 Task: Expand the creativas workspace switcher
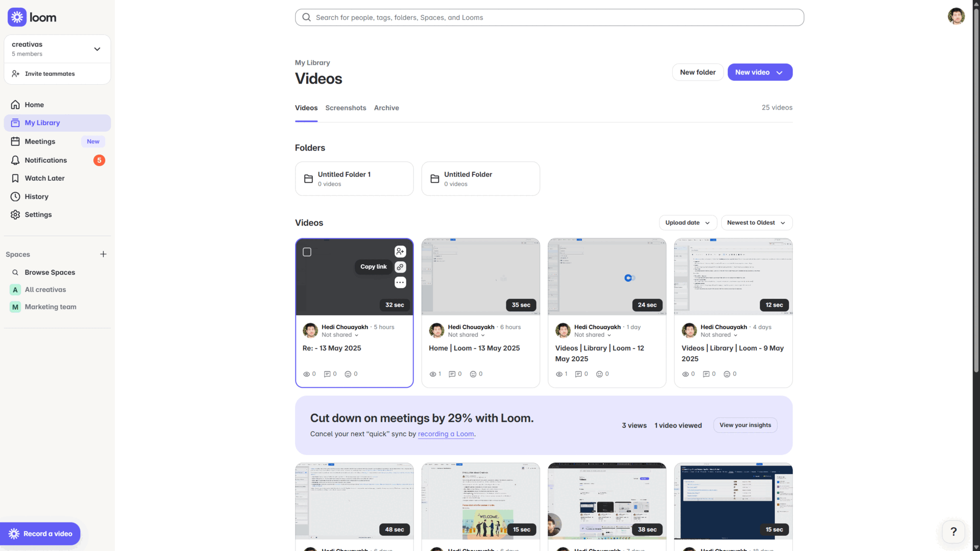tap(97, 49)
